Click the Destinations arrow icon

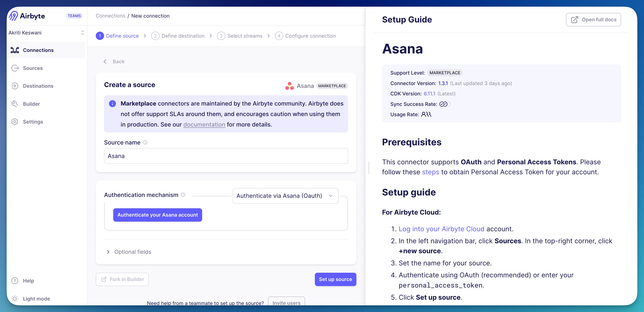[15, 86]
